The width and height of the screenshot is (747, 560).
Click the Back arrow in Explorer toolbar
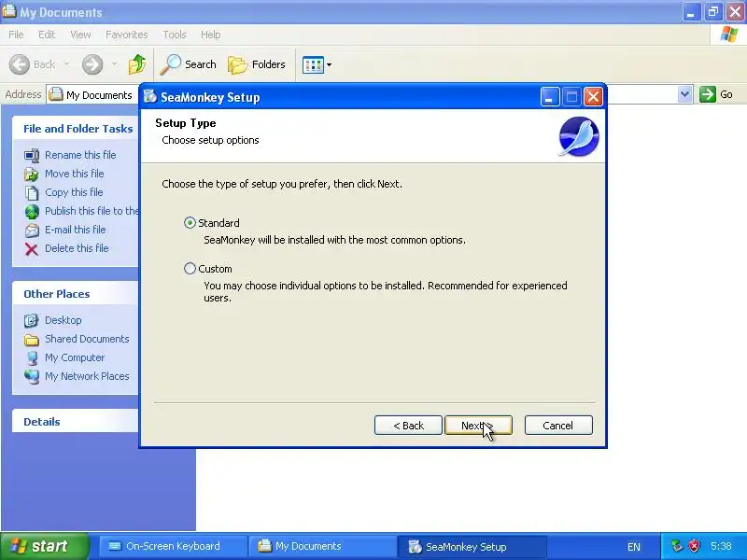pos(20,64)
